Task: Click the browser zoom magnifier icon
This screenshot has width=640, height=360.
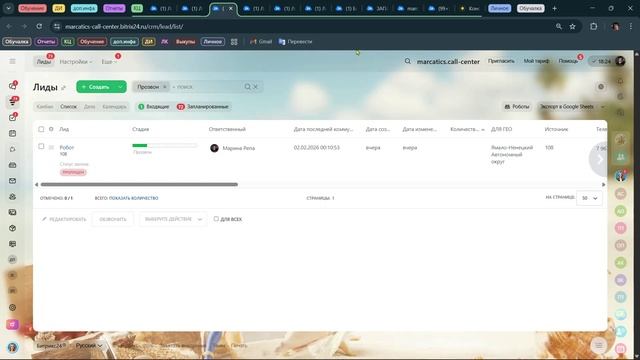Action: [558, 27]
